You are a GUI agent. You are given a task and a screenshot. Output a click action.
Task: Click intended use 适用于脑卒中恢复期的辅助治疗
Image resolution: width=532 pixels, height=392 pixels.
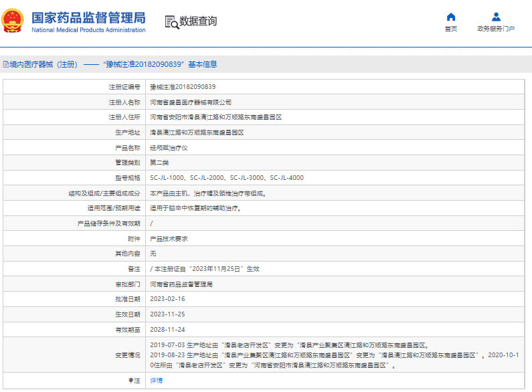pyautogui.click(x=195, y=208)
